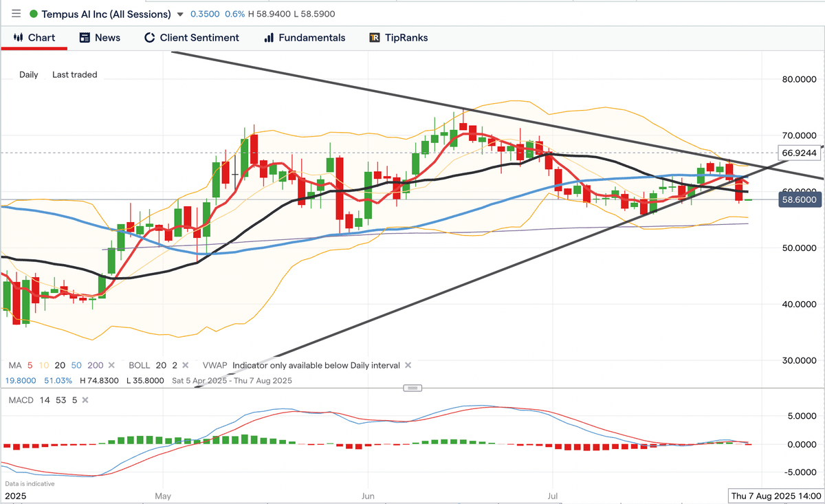Expand the Tempus AI Inc instrument dropdown
Image resolution: width=825 pixels, height=504 pixels.
click(180, 14)
